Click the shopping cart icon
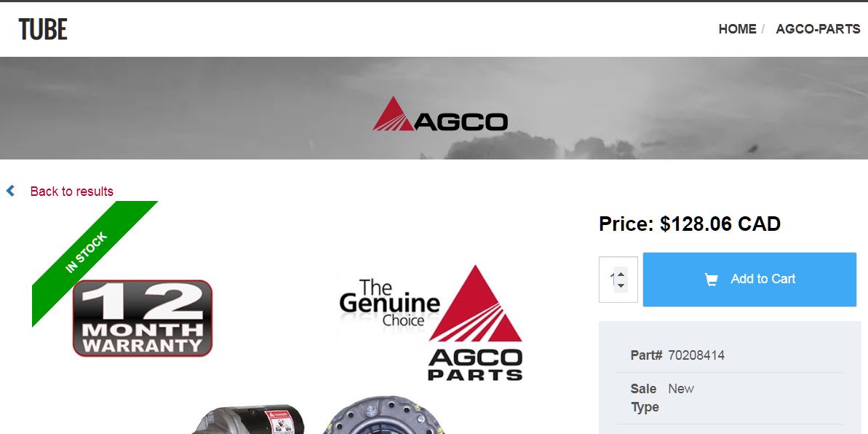 (x=712, y=280)
